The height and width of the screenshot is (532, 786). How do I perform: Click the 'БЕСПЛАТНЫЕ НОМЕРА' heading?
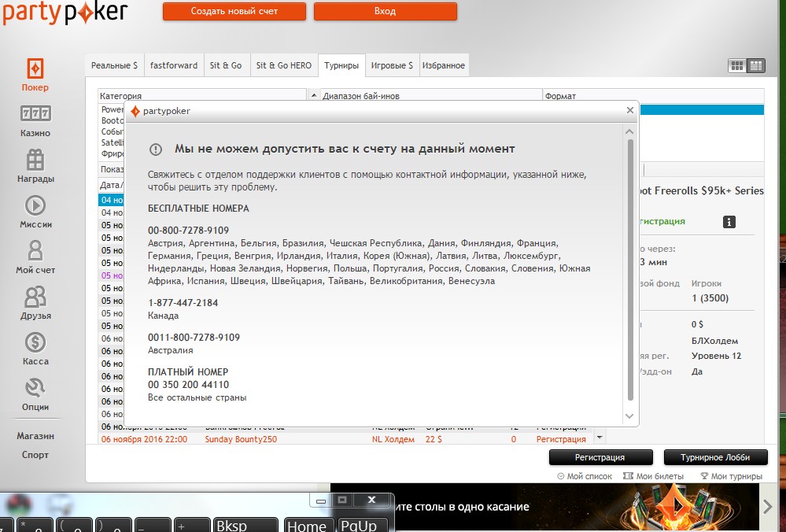pyautogui.click(x=198, y=208)
